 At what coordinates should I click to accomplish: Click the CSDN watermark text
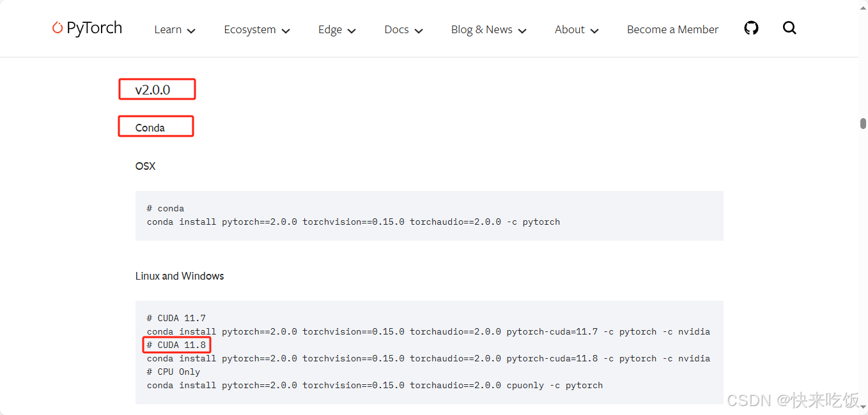793,400
